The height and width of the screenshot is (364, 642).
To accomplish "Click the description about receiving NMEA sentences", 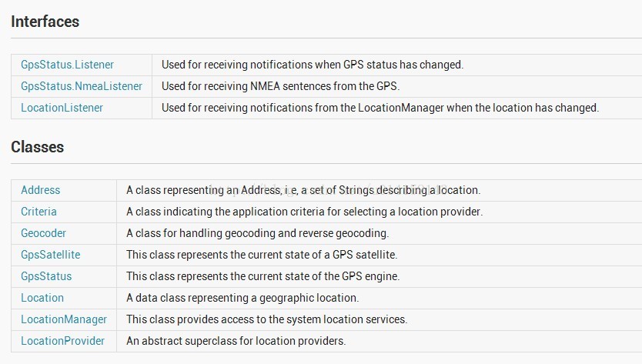I will [280, 86].
